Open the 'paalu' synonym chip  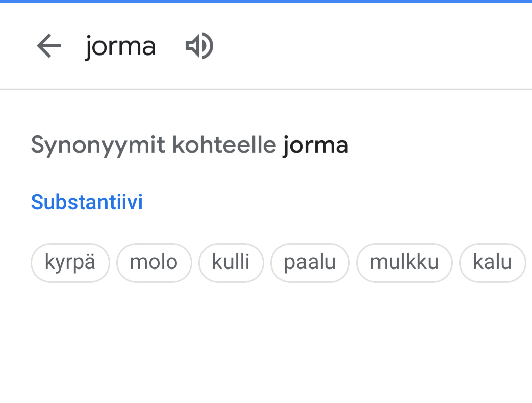tap(310, 262)
